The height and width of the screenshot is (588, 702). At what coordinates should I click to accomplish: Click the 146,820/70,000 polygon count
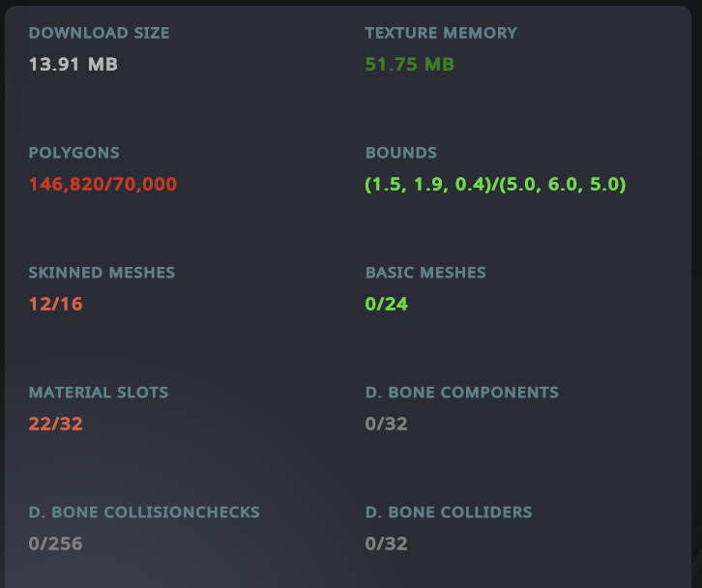[x=102, y=185]
